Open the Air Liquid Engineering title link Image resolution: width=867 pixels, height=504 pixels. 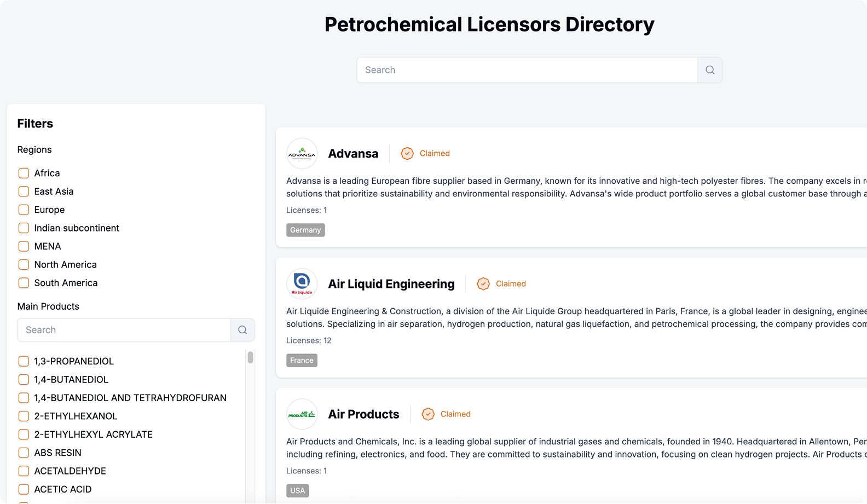point(391,284)
